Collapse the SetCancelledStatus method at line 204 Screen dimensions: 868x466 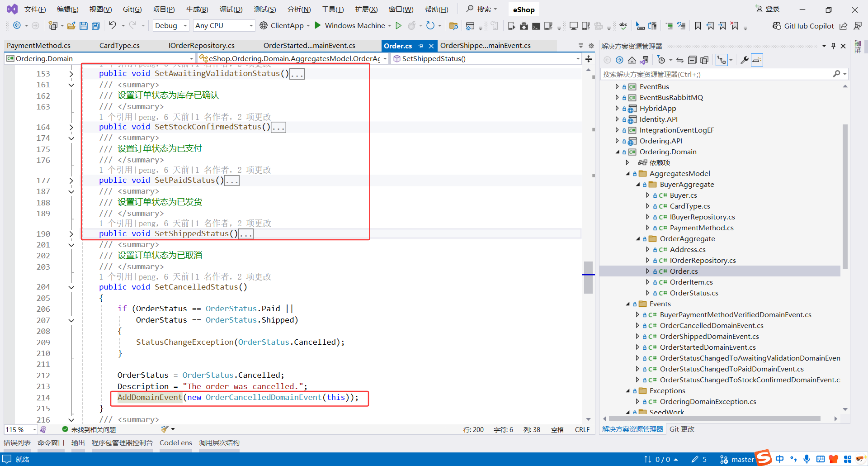pyautogui.click(x=71, y=287)
